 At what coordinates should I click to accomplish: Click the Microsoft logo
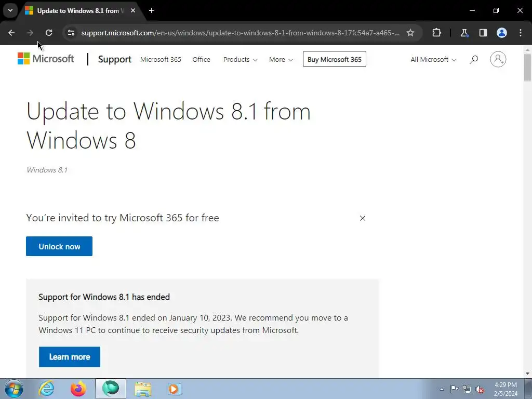46,59
